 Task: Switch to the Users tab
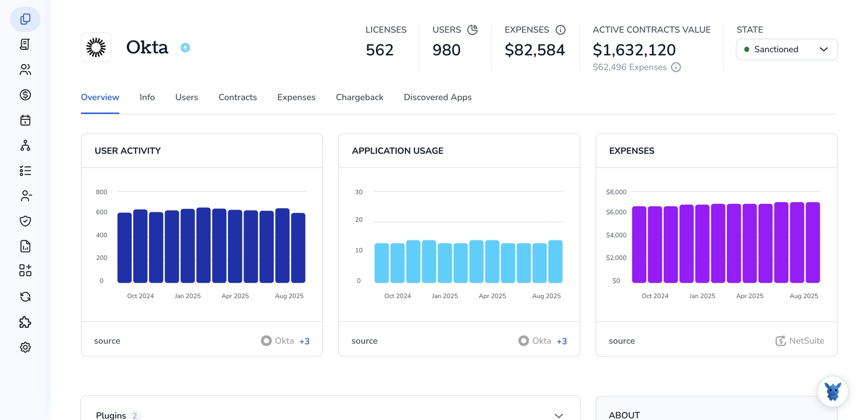[187, 98]
